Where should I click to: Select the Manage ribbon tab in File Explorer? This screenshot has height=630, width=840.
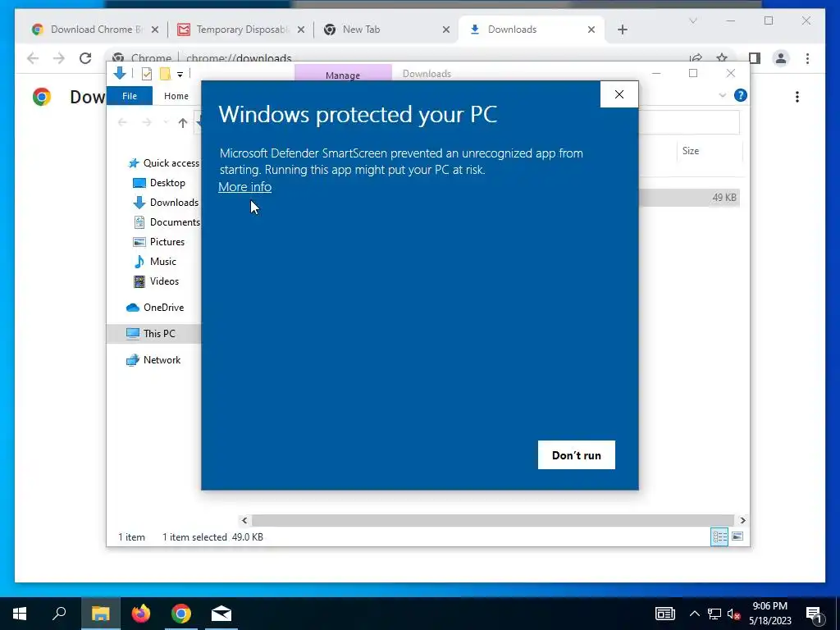343,75
